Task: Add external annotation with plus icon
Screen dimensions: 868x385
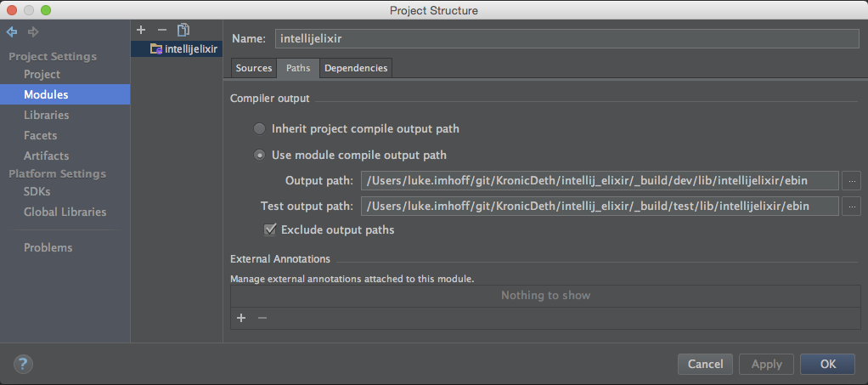Action: (241, 317)
